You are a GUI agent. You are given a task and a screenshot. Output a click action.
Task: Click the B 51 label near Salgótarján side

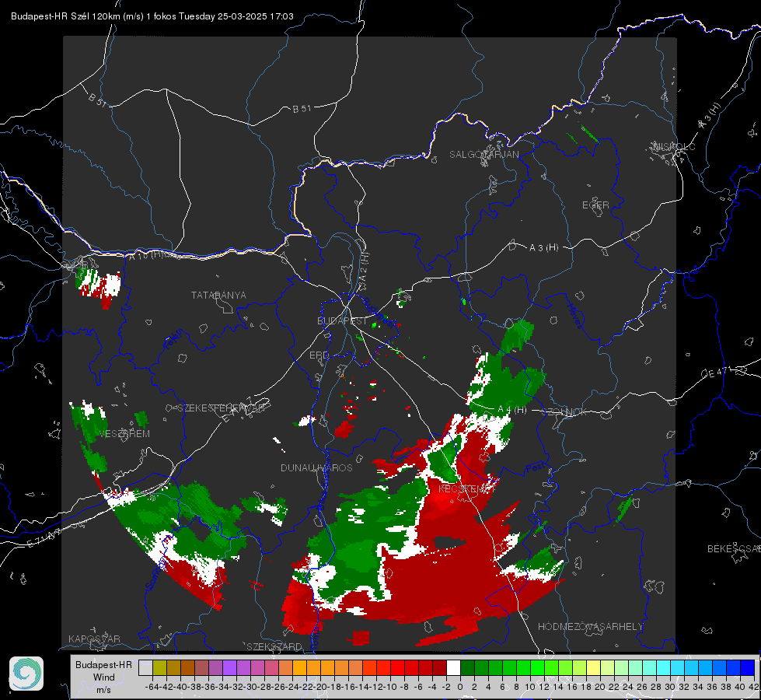click(x=302, y=109)
